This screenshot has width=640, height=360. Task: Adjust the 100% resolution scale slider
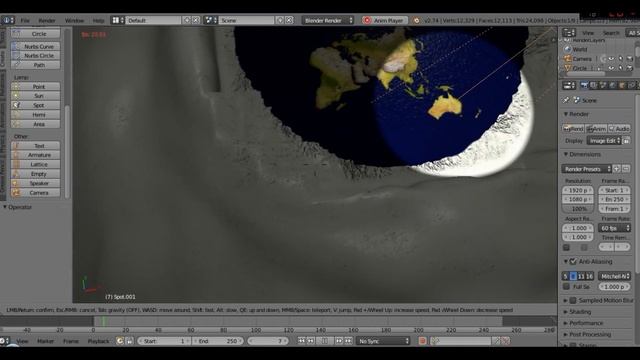[x=578, y=209]
